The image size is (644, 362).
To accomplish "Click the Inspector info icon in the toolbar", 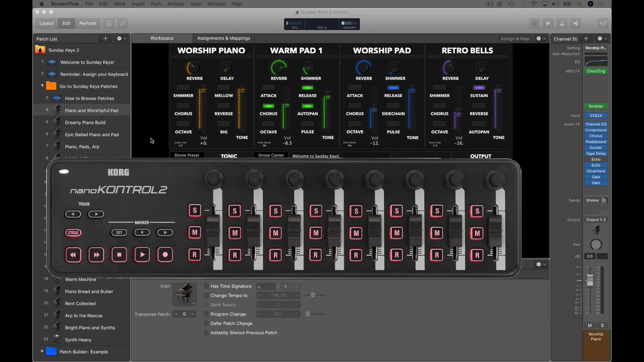I will tap(109, 23).
